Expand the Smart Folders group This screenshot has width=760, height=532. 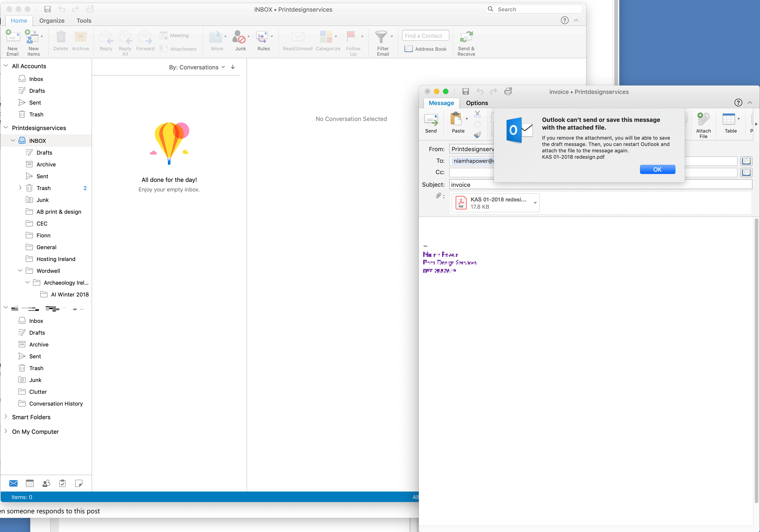[6, 417]
